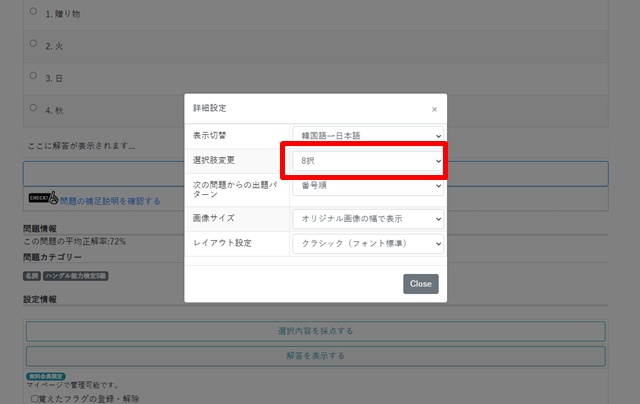640x404 pixels.
Task: Click the 名詞 category tag
Action: coord(31,275)
